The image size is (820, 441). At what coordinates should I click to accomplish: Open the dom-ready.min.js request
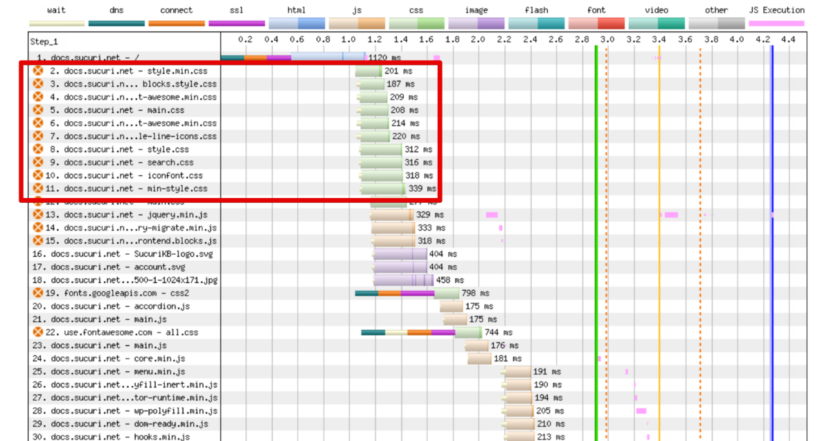[124, 423]
